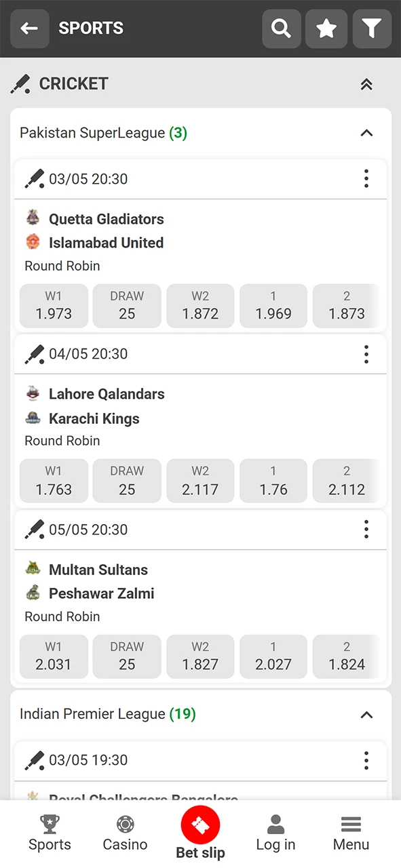Viewport: 401px width, 868px height.
Task: Open the filter icon at top right
Action: pyautogui.click(x=372, y=28)
